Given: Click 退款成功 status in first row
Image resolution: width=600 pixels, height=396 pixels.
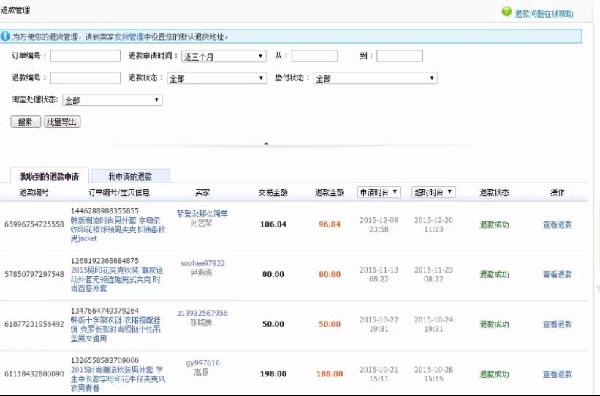Looking at the screenshot, I should (494, 225).
